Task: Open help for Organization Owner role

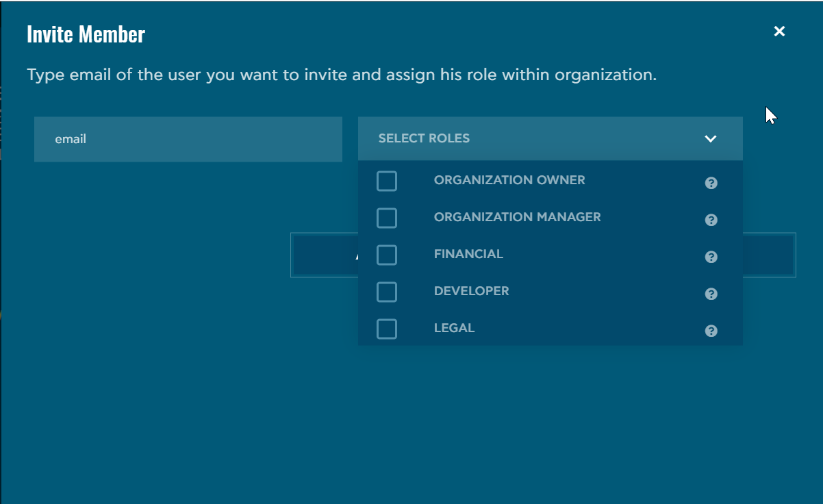Action: click(x=711, y=183)
